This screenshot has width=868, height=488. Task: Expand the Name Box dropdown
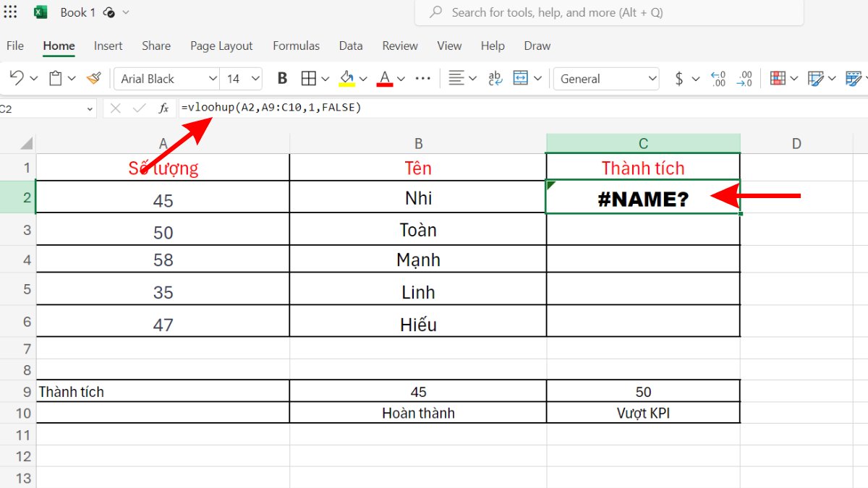tap(89, 108)
